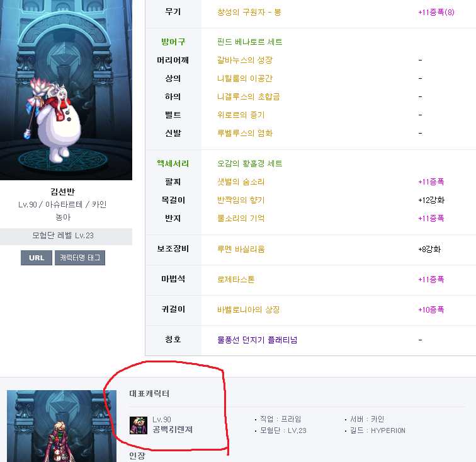Click the 공백뒤렌져 character portrait icon
This screenshot has width=476, height=462.
pos(139,425)
